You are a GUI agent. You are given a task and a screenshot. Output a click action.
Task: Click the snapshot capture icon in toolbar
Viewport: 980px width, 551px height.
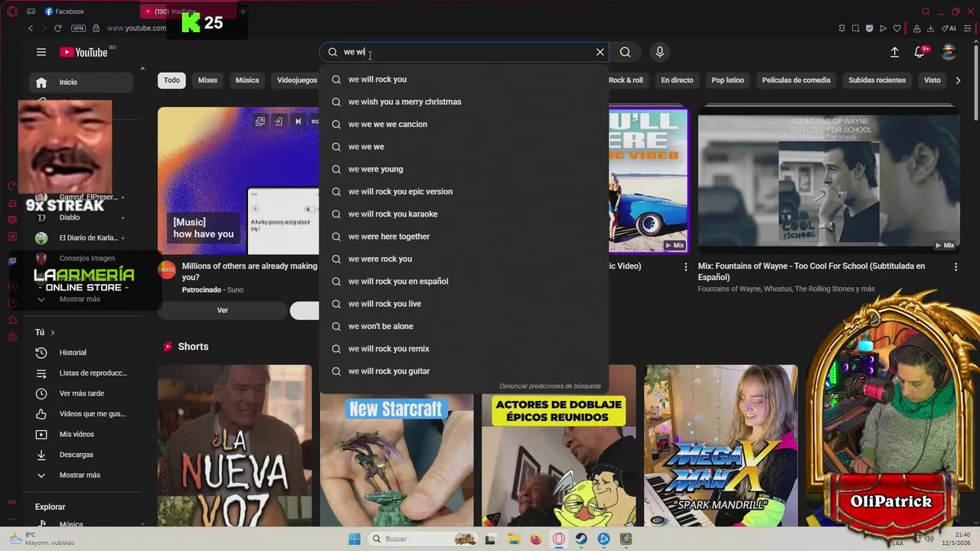[855, 28]
